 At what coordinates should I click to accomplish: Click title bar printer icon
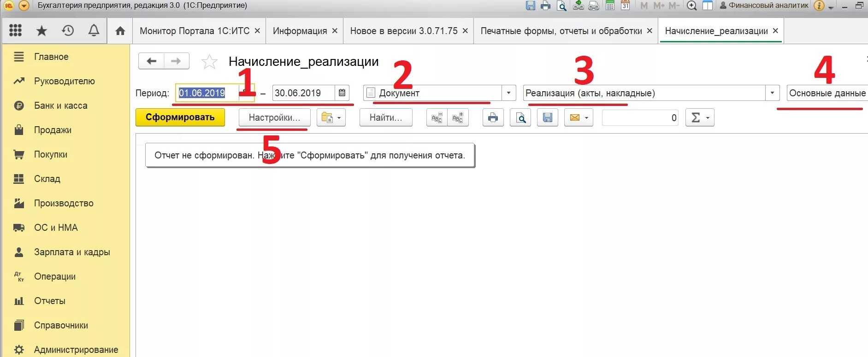pyautogui.click(x=546, y=6)
